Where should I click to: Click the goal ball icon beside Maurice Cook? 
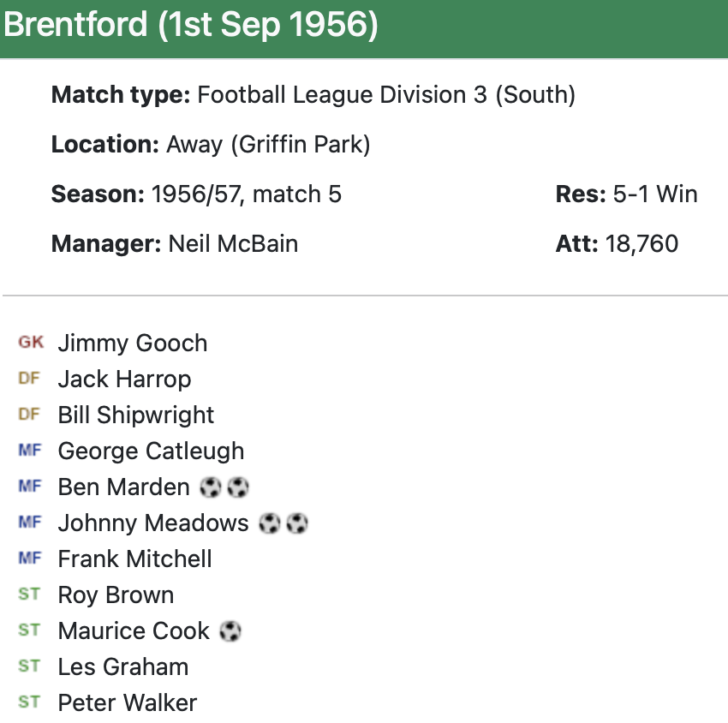pos(230,631)
